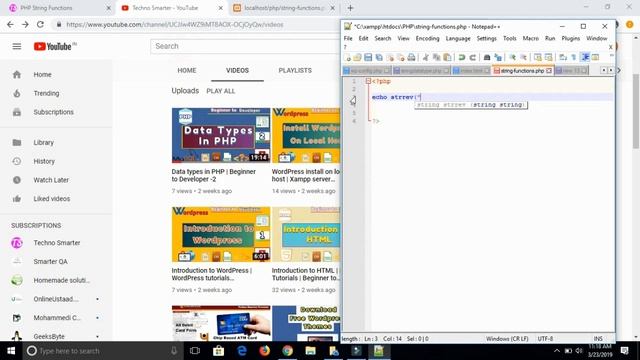640x360 pixels.
Task: Open the Language menu in Notepad++
Action: coord(458,38)
